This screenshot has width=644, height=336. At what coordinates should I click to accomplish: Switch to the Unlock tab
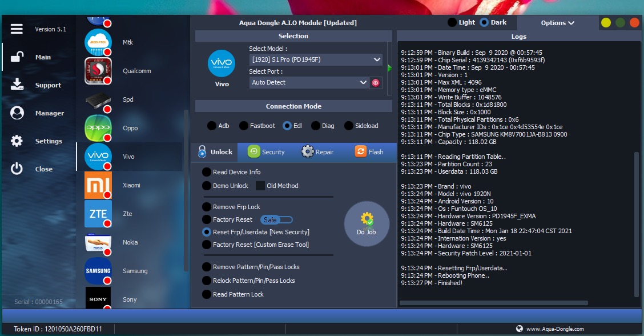click(x=215, y=152)
